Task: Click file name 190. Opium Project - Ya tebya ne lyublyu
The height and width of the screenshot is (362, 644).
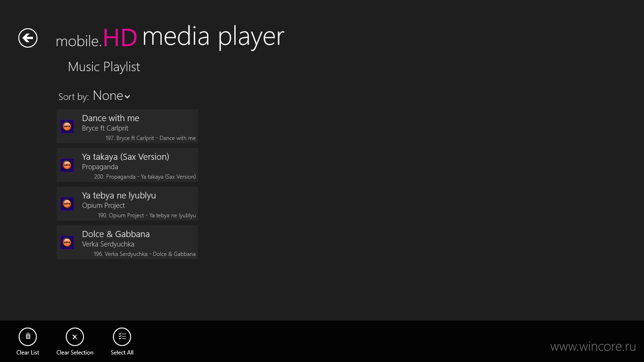Action: coord(147,215)
